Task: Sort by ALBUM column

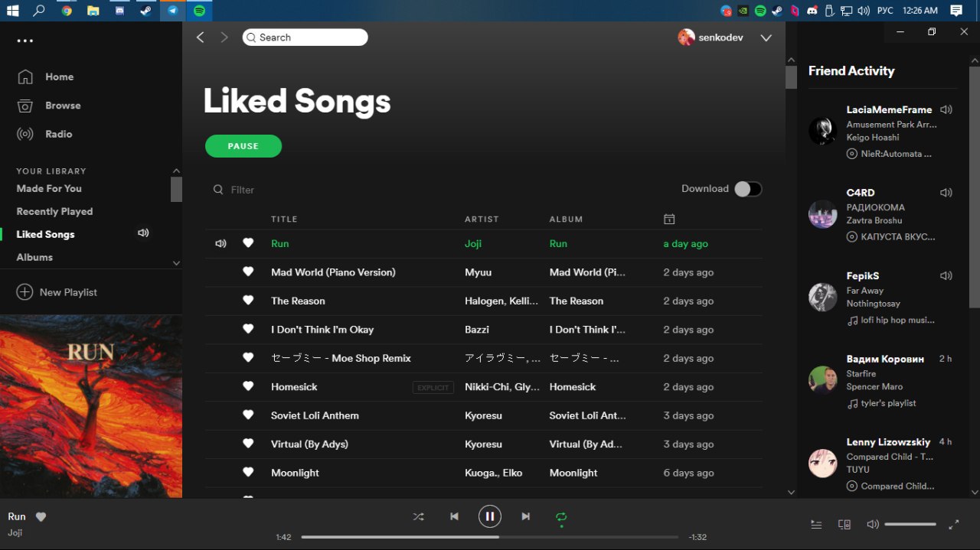Action: (566, 219)
